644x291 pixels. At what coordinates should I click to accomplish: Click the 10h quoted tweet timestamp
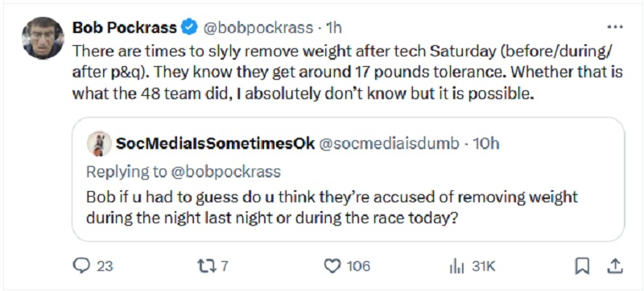(x=486, y=143)
